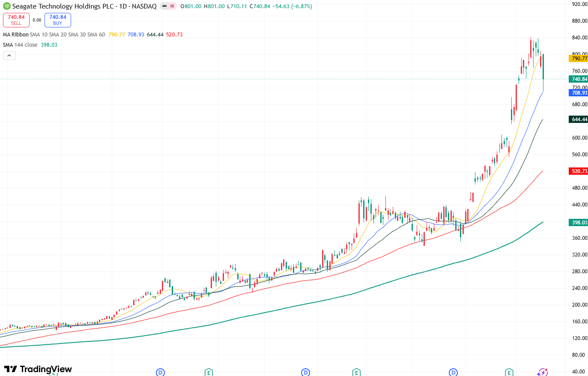Click 644.44 value in the MA Ribbon legend

[x=155, y=35]
